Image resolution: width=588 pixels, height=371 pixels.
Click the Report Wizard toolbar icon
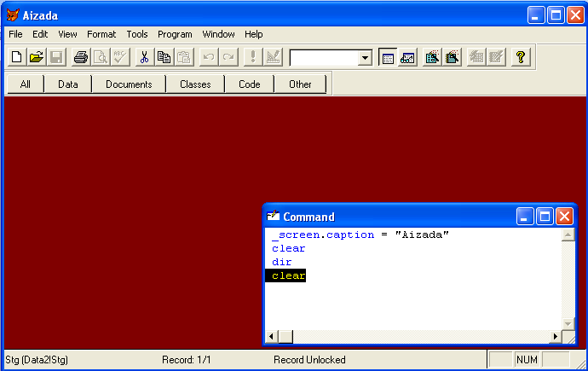(x=452, y=57)
